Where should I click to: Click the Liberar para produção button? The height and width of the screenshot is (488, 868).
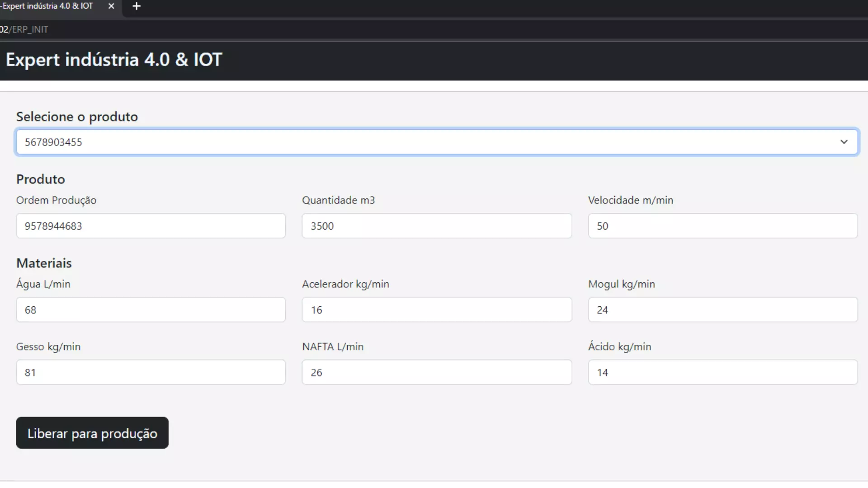[x=92, y=432]
